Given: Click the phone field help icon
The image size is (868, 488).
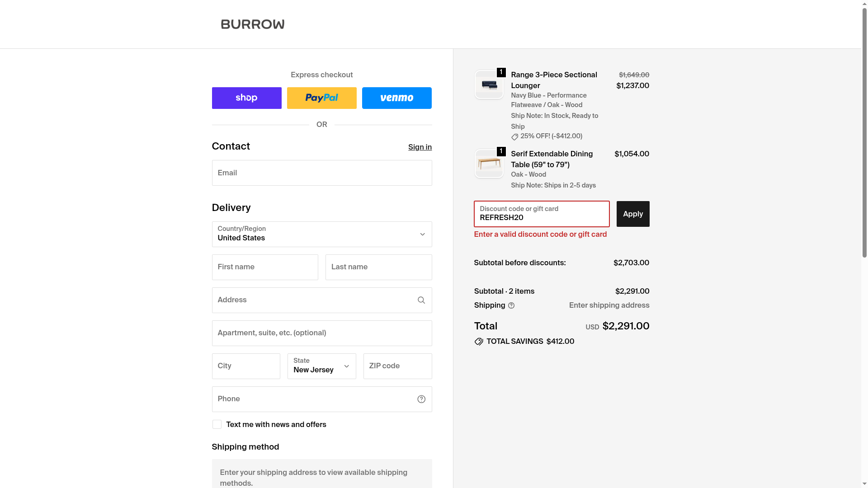Looking at the screenshot, I should (x=421, y=399).
